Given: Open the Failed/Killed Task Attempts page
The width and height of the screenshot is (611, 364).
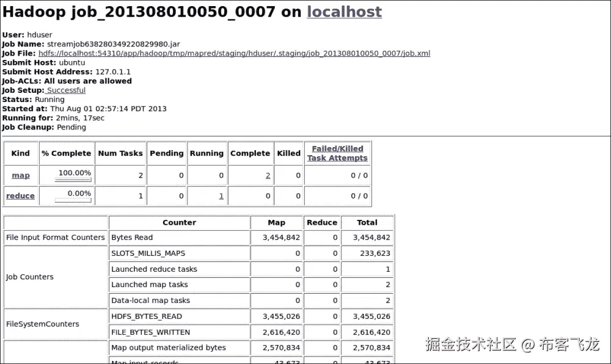Looking at the screenshot, I should click(x=337, y=153).
